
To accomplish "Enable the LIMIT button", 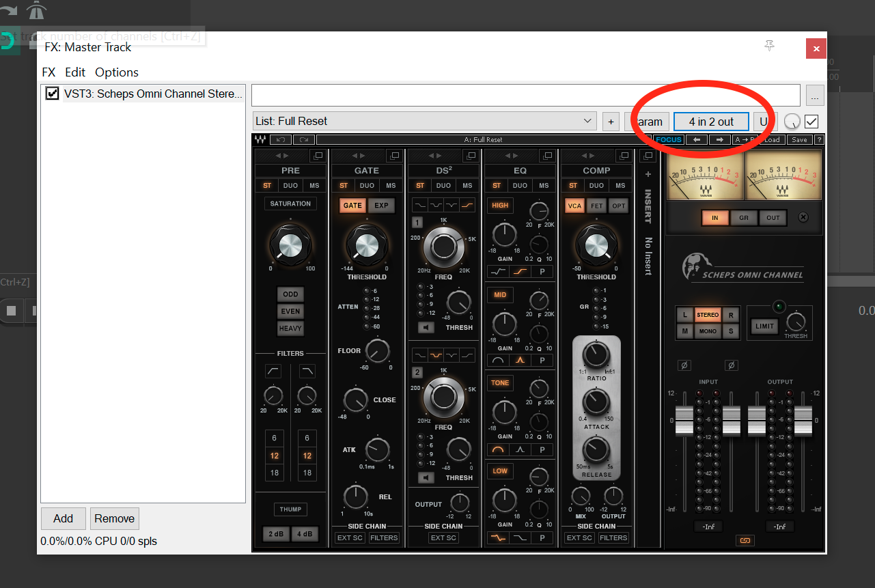I will 765,326.
